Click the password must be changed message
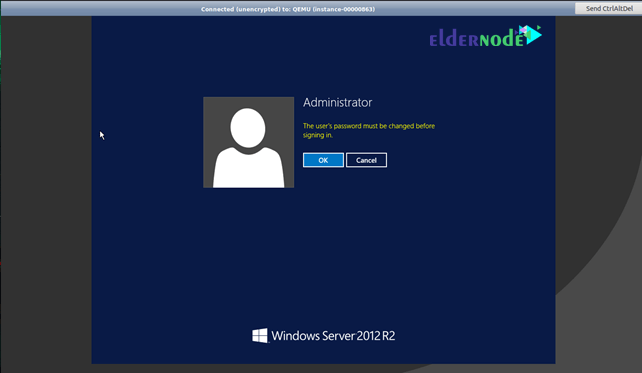 (368, 130)
